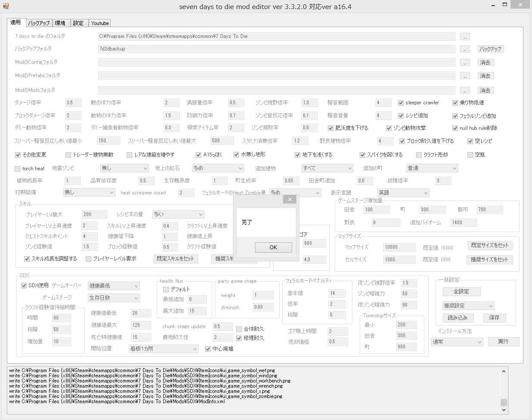Image resolution: width=532 pixels, height=420 pixels.
Task: Confirm the 完了 dialog with OK
Action: (x=273, y=247)
